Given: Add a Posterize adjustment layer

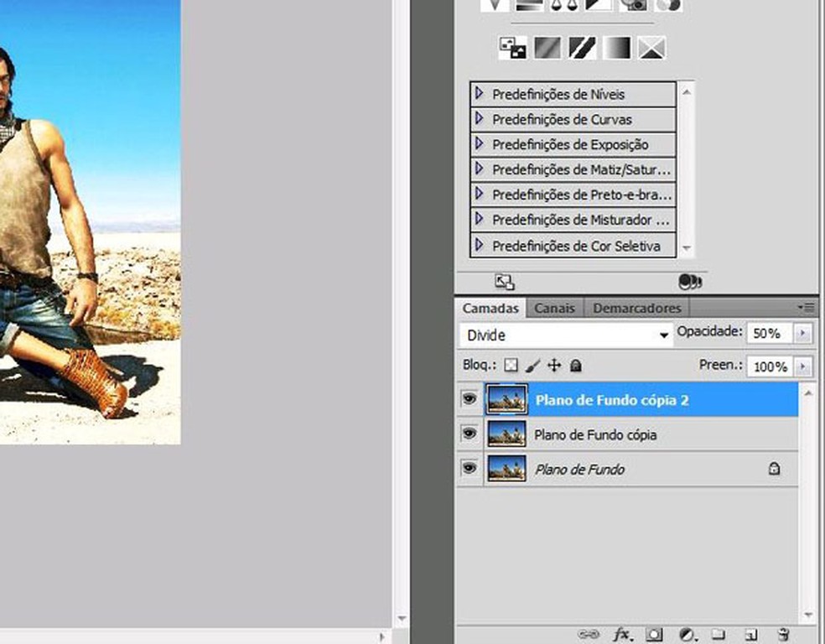Looking at the screenshot, I should point(547,49).
